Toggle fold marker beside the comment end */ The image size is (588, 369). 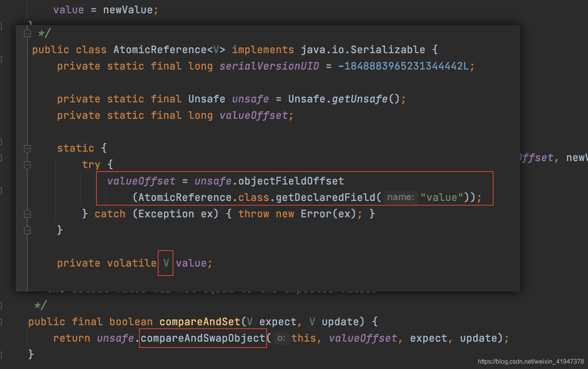(x=27, y=33)
